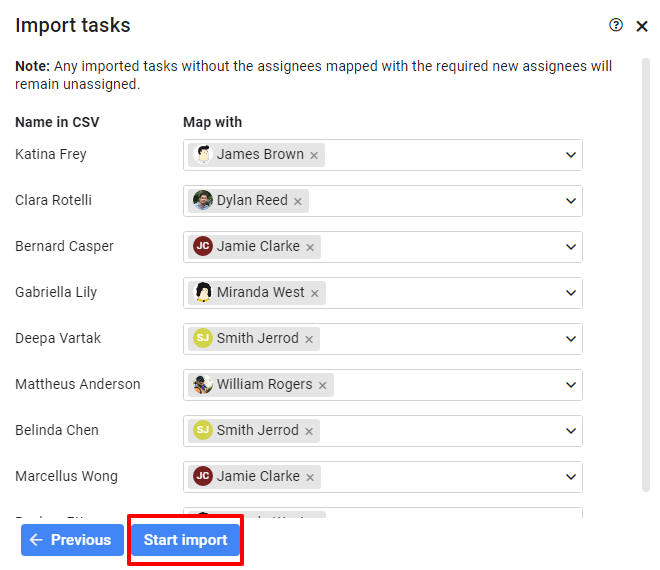Close the Import tasks dialog
Screen dimensions: 660x570
(641, 26)
